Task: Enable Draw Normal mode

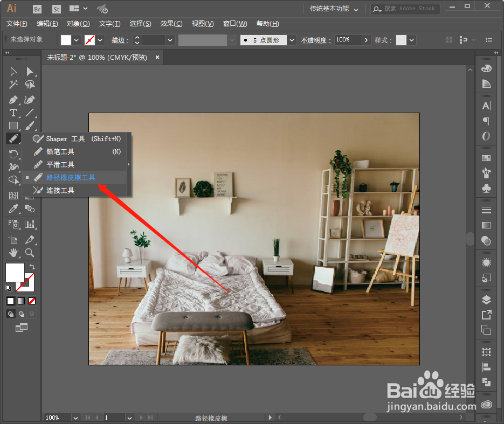Action: point(11,314)
